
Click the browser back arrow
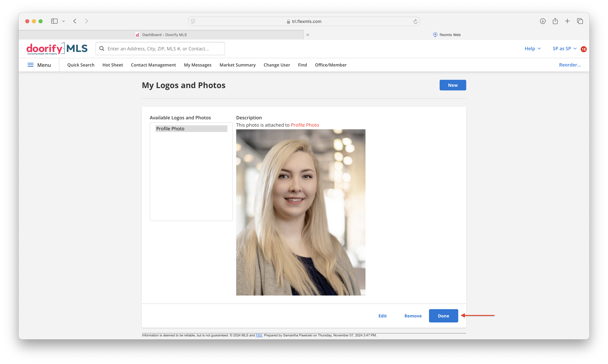[x=75, y=21]
